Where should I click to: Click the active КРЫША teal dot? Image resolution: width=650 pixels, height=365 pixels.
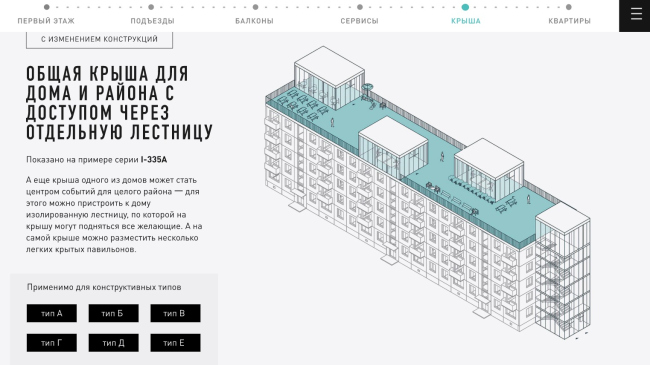coord(465,7)
